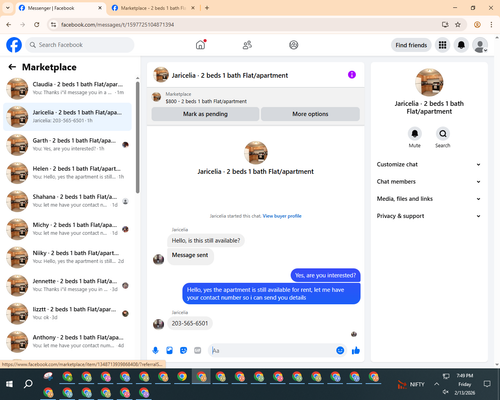
Task: Send a thumbs-up like
Action: (x=356, y=350)
